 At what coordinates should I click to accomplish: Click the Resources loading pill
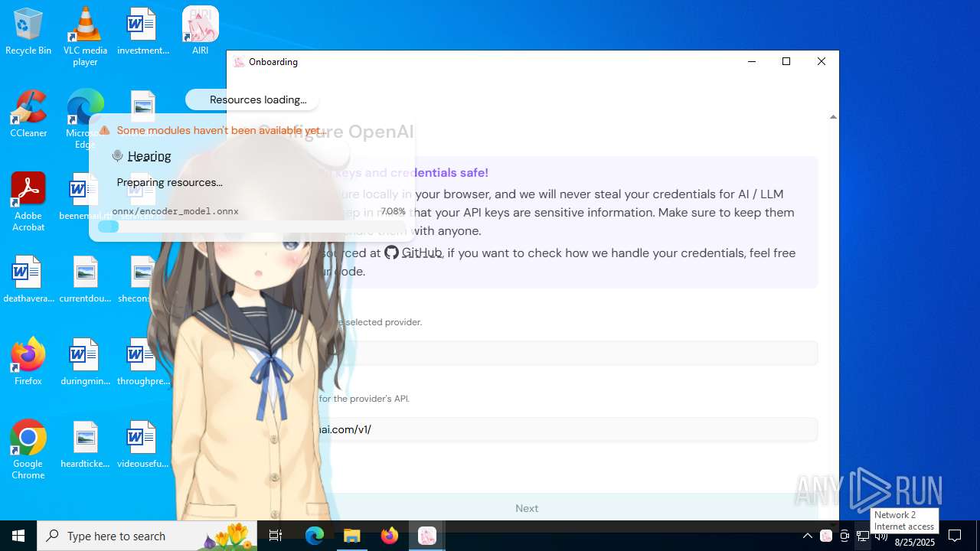(x=252, y=99)
